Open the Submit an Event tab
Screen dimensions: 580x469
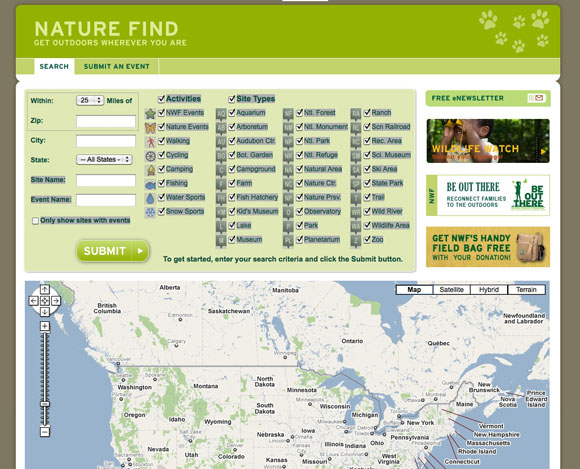(x=117, y=67)
